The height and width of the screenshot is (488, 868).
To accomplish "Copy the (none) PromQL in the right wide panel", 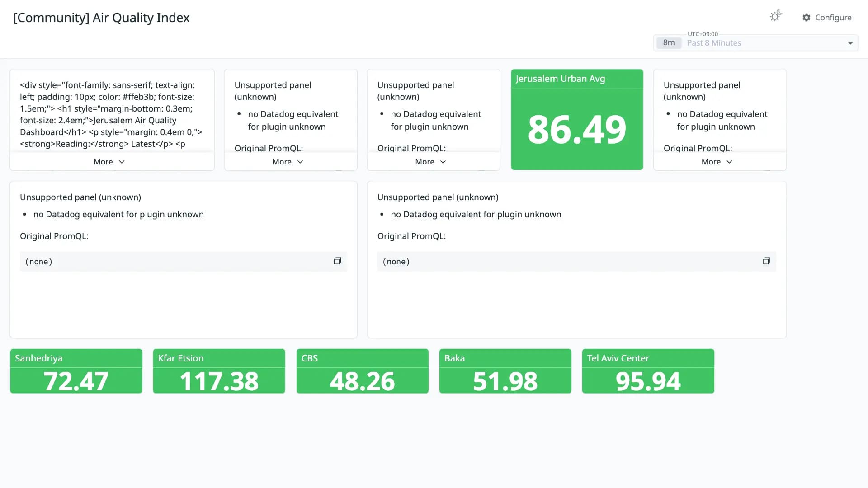I will coord(766,261).
